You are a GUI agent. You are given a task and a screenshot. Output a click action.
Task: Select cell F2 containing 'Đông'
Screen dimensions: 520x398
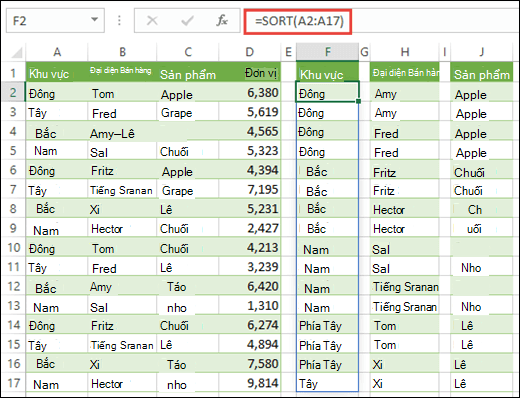[327, 92]
